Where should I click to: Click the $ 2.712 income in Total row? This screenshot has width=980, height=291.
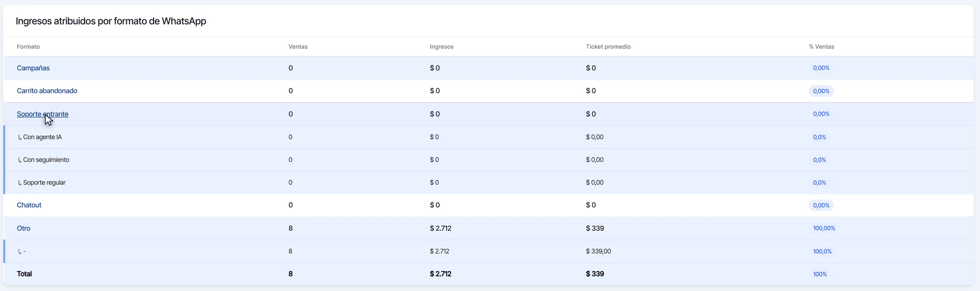point(440,274)
